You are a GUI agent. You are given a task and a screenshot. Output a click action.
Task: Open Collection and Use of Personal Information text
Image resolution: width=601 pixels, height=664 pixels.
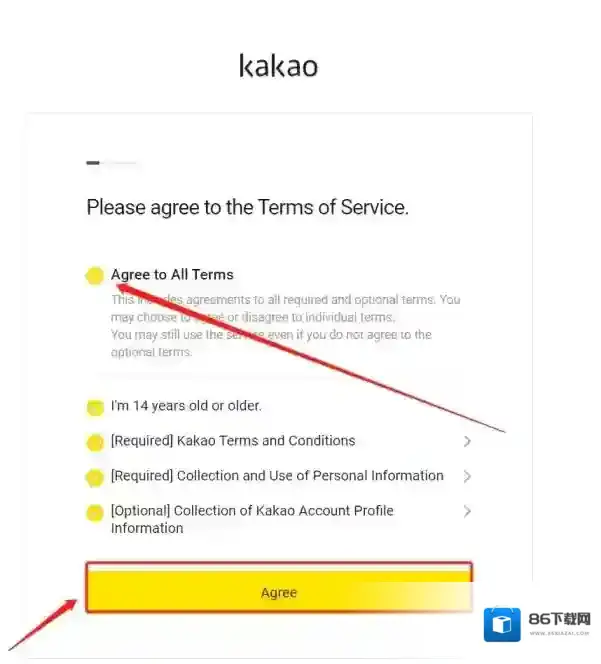[277, 476]
